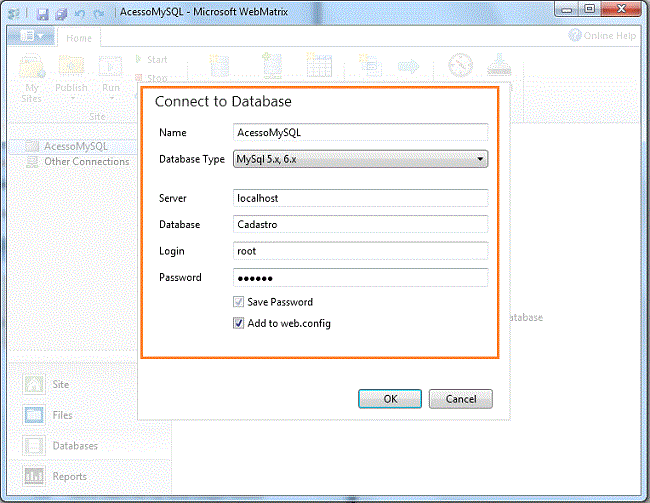Screen dimensions: 650x503
Task: Click the Name field containing AcessoMySQL
Action: pyautogui.click(x=360, y=133)
